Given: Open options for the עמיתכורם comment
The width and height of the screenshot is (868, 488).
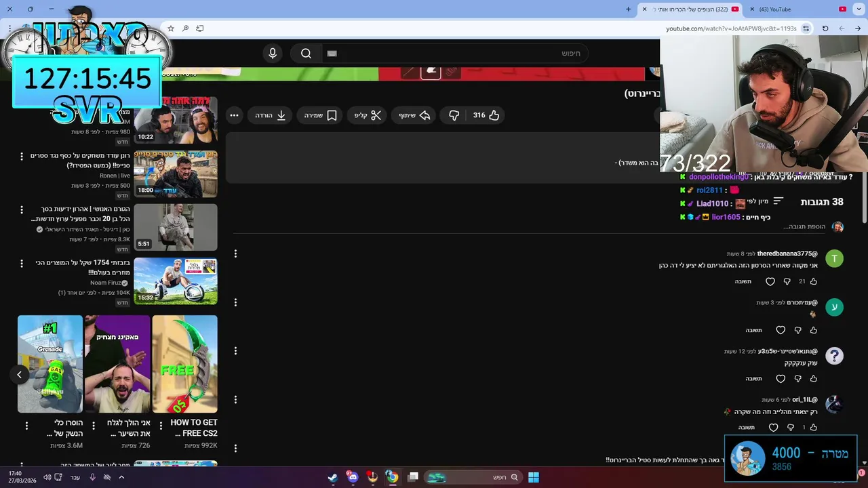Looking at the screenshot, I should (x=235, y=302).
